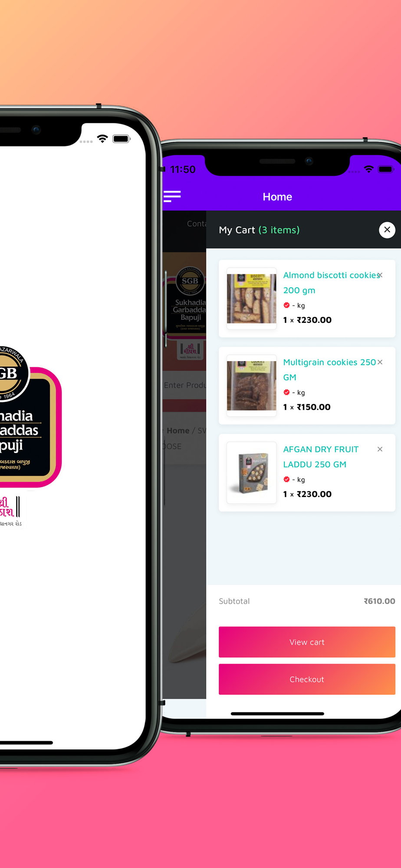Open Almond biscotti cookies 200 gm title
Screen dimensions: 401x868
332,283
